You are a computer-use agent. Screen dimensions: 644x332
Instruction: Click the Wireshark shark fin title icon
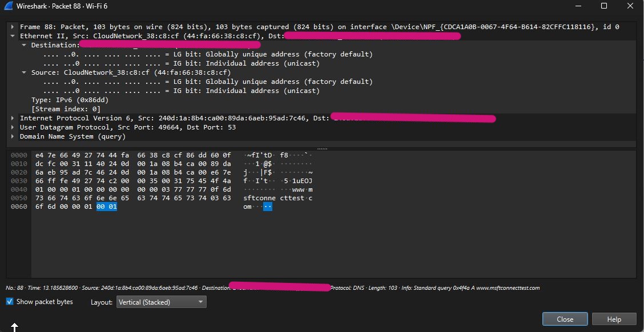(9, 6)
